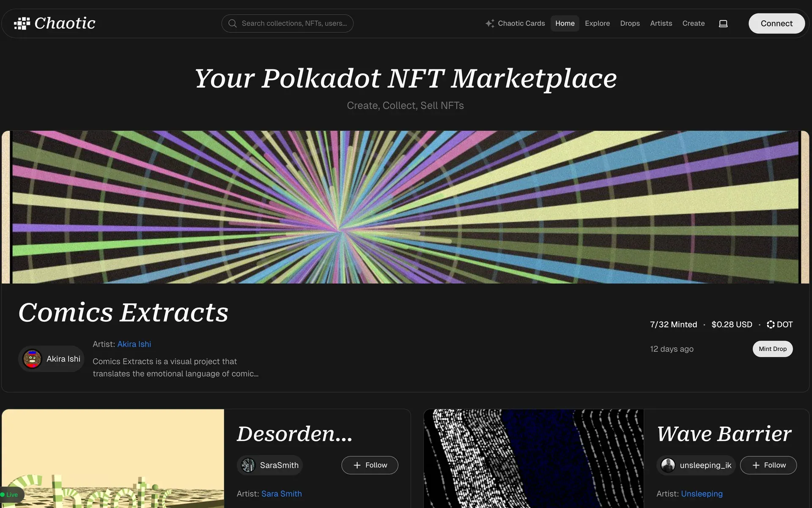812x508 pixels.
Task: Click the green Live indicator badge
Action: [11, 494]
